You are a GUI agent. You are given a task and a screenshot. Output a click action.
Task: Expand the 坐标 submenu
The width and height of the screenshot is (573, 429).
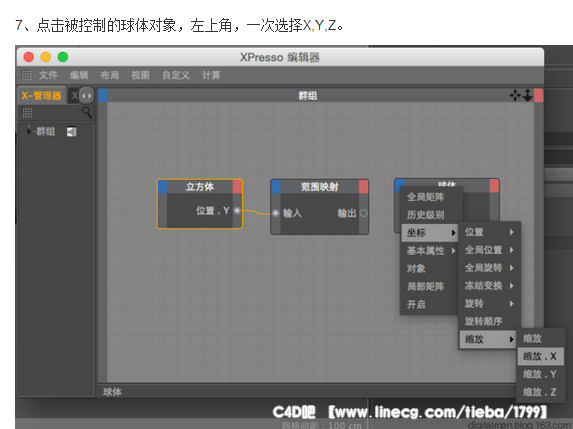[430, 233]
